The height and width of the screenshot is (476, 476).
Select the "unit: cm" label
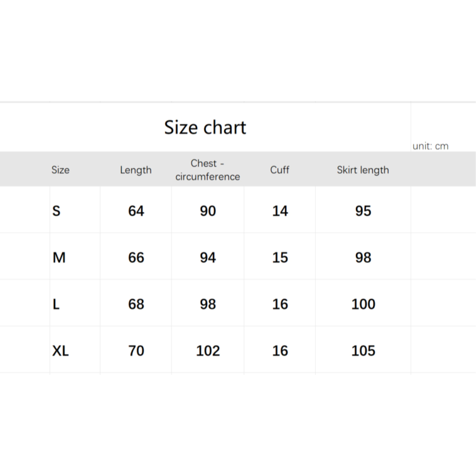430,146
